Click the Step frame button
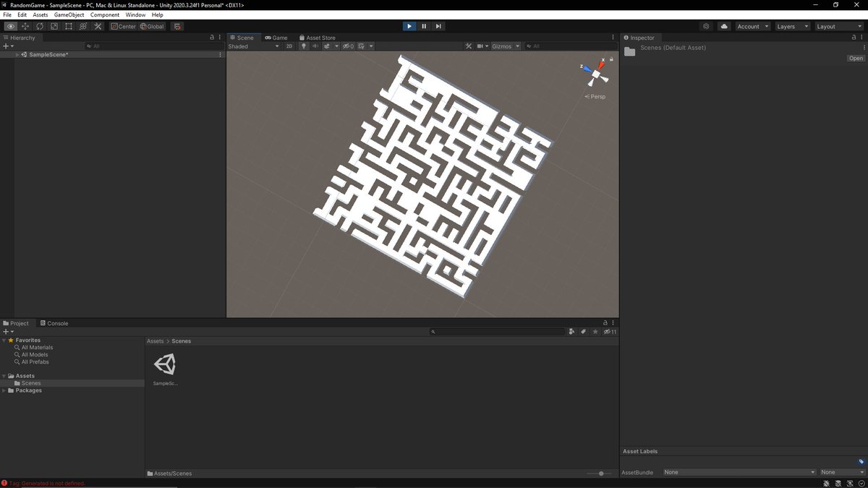Screen dimensions: 868x488 438,26
